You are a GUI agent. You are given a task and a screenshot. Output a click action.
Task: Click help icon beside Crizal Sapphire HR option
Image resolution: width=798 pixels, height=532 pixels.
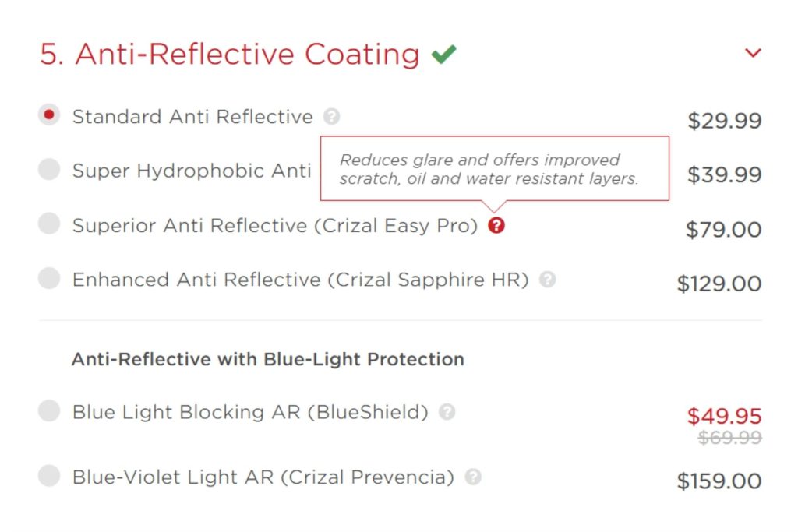coord(548,279)
